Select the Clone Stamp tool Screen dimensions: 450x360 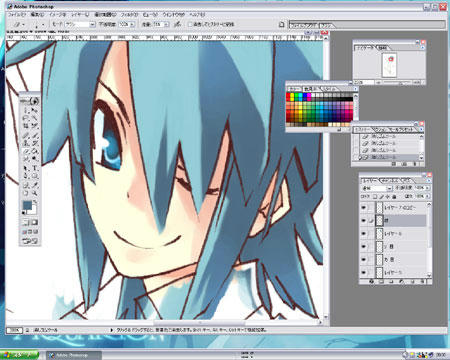tap(26, 143)
